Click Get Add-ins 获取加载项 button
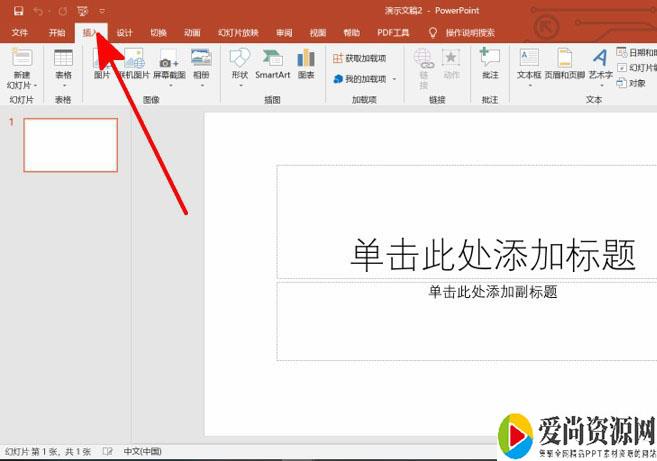 click(x=360, y=59)
